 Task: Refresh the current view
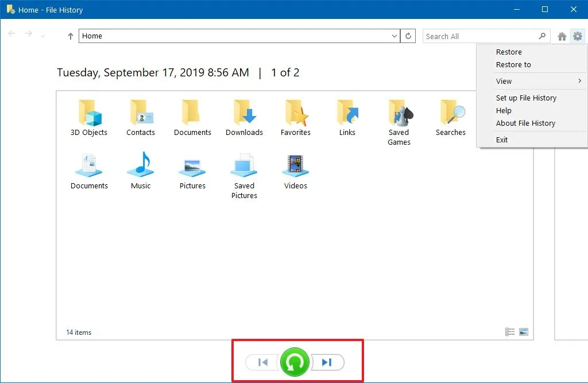(x=408, y=36)
